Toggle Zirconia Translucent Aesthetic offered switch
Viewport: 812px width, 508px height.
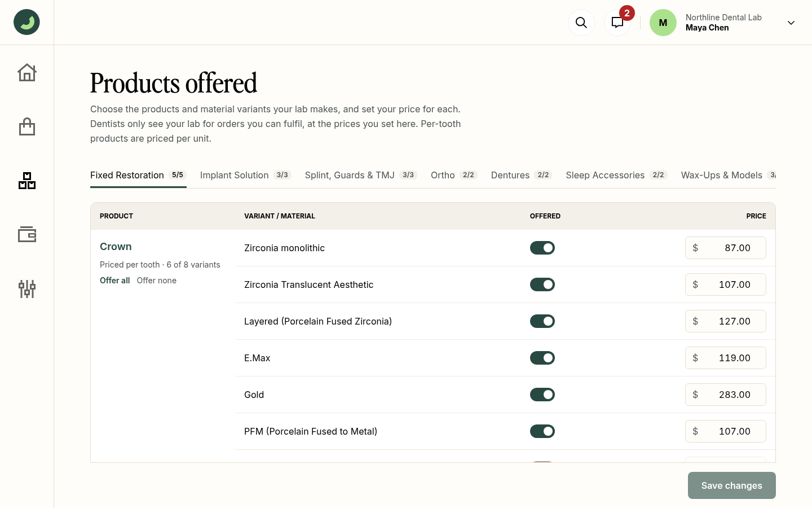pyautogui.click(x=542, y=284)
